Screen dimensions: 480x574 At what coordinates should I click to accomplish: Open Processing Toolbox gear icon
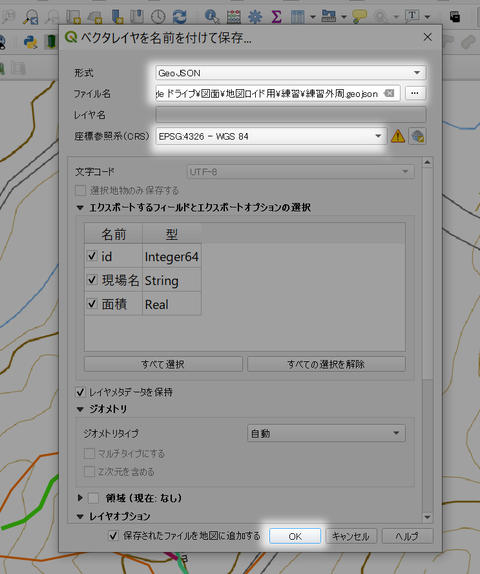coord(255,17)
